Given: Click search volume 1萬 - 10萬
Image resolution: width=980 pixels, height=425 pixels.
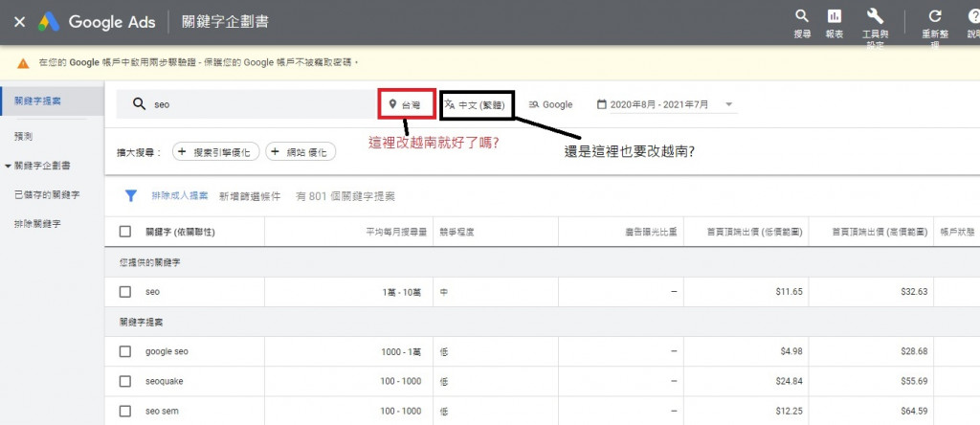Looking at the screenshot, I should click(x=401, y=292).
